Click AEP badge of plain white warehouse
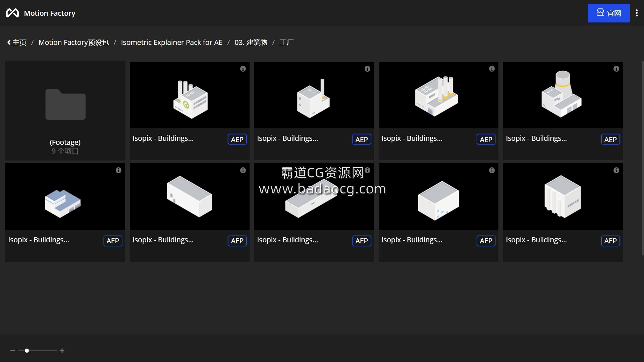This screenshot has width=644, height=362. pyautogui.click(x=237, y=241)
